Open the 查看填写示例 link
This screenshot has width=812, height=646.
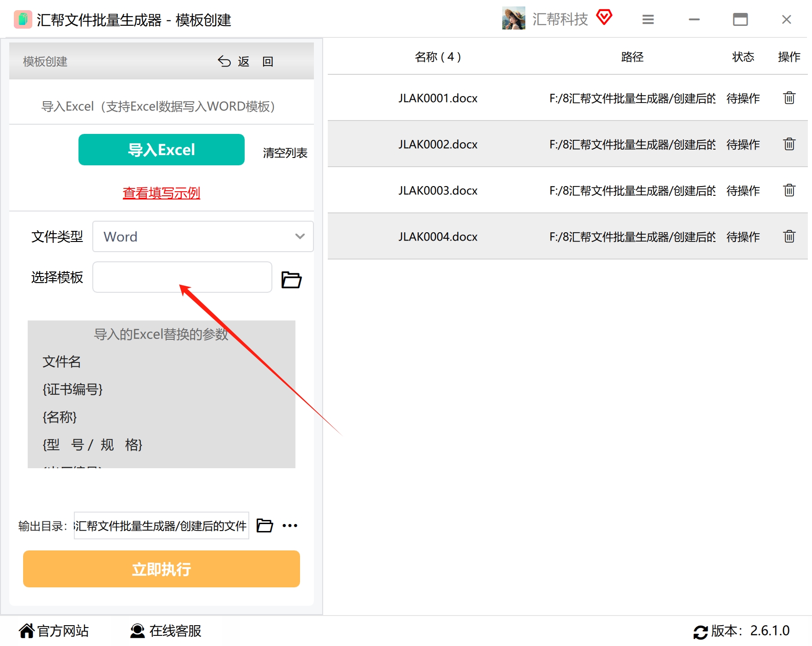[162, 193]
